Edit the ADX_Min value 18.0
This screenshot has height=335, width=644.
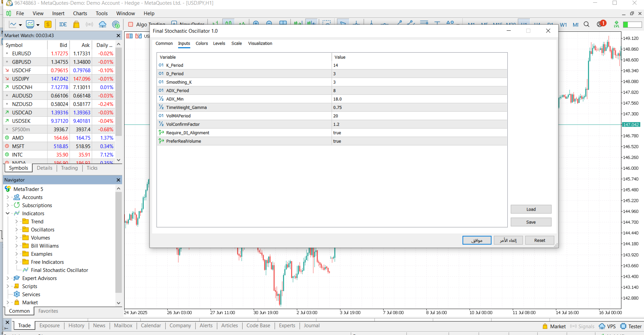point(419,99)
